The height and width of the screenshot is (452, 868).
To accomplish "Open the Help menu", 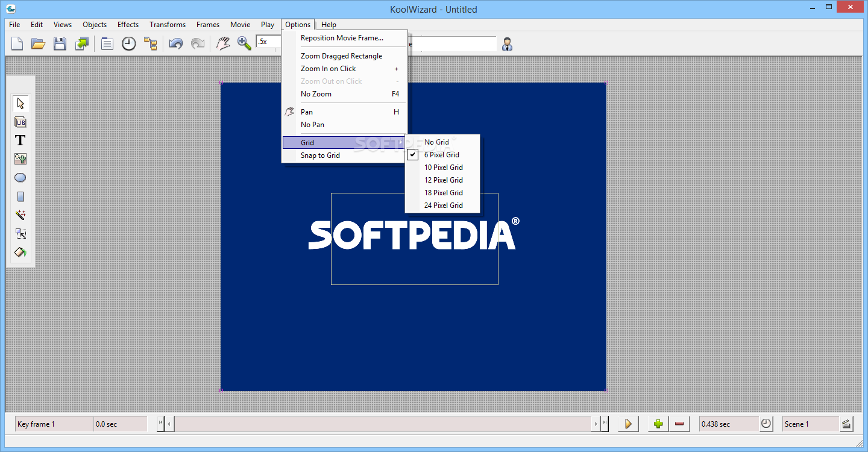I will [329, 25].
